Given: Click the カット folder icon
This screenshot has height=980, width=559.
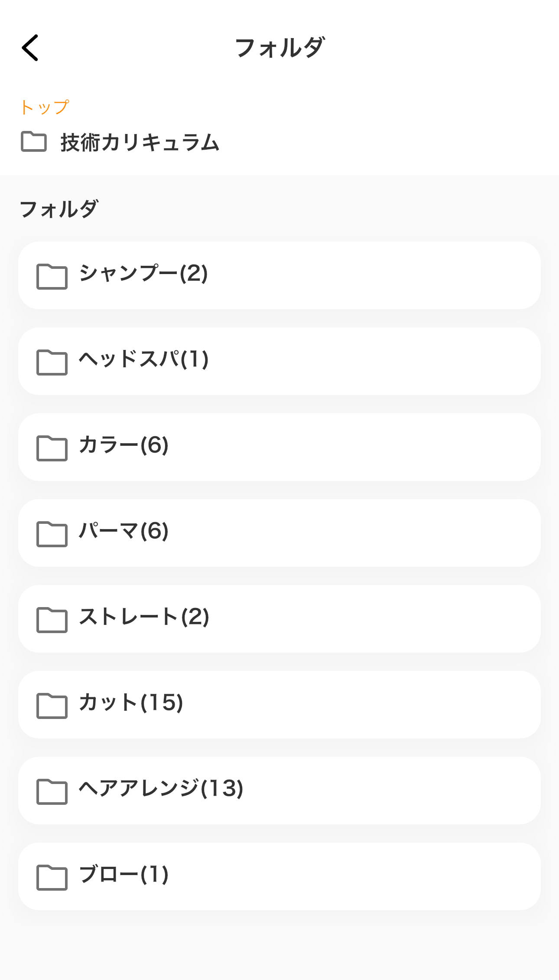Looking at the screenshot, I should pos(52,706).
